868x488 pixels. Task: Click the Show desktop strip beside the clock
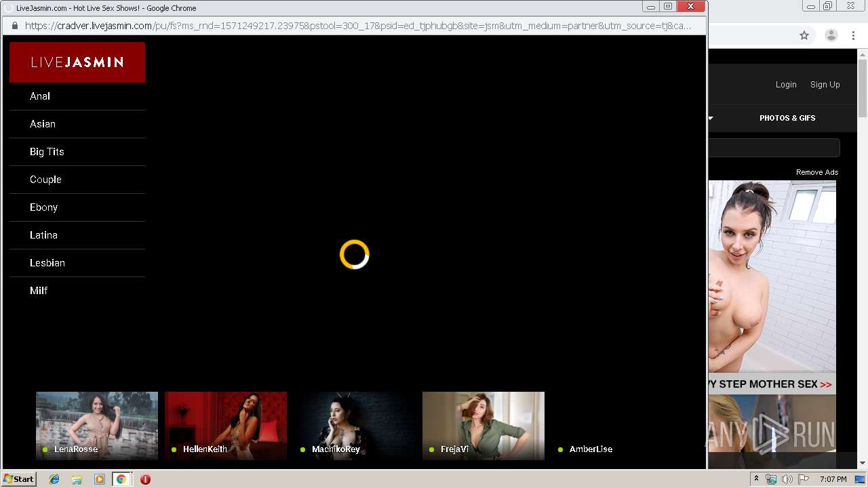click(861, 479)
